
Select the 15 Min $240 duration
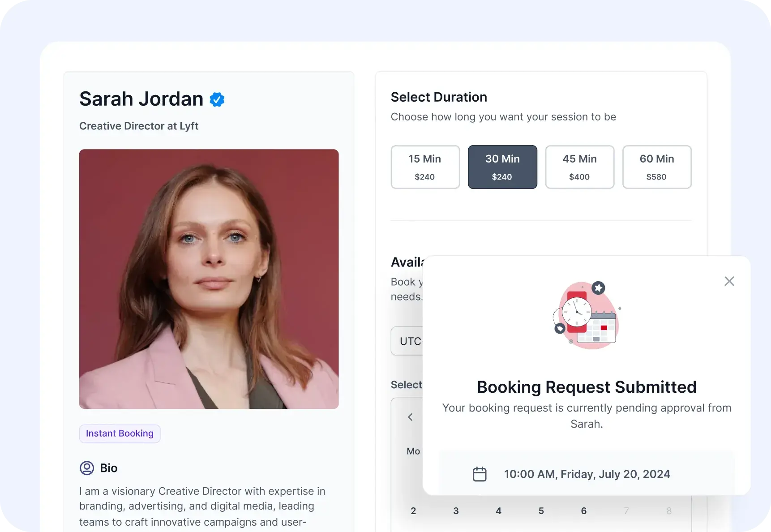425,167
